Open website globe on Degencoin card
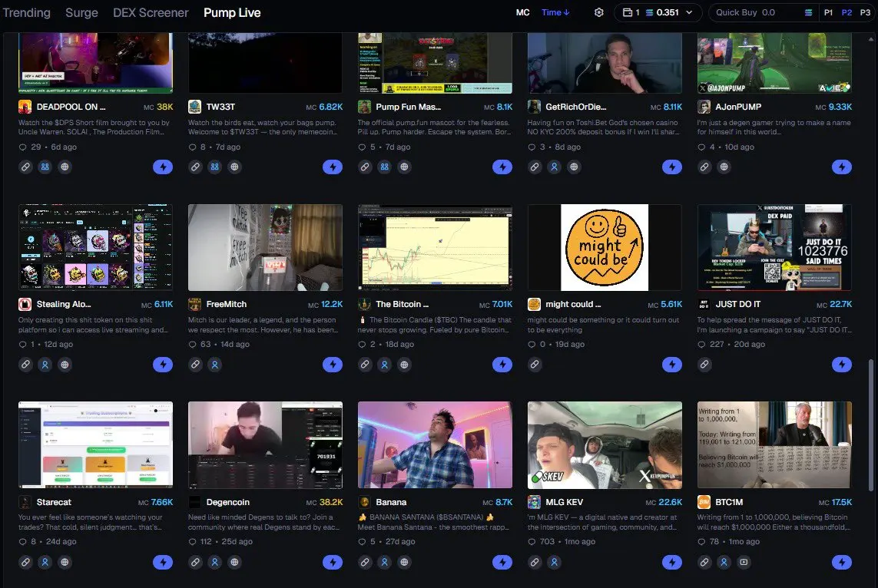The width and height of the screenshot is (878, 588). (x=234, y=562)
